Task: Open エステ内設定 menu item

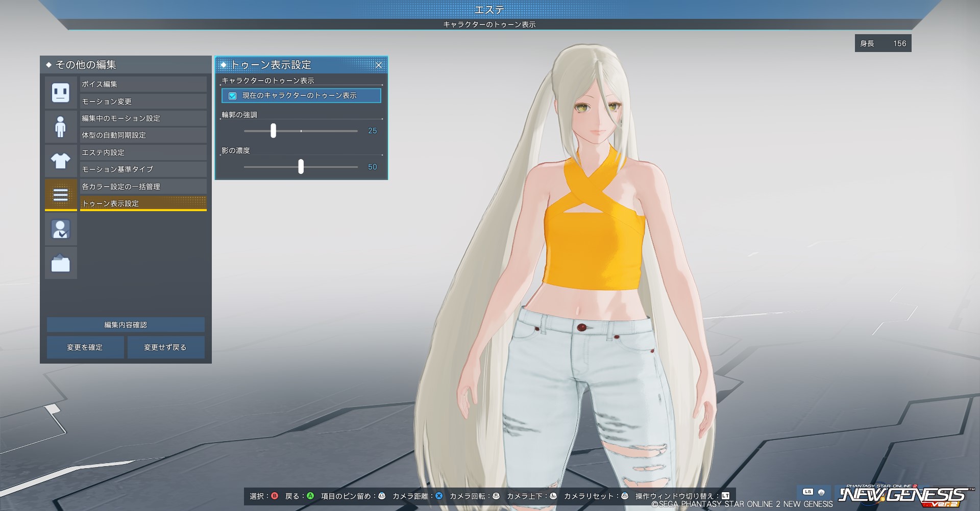Action: tap(143, 152)
